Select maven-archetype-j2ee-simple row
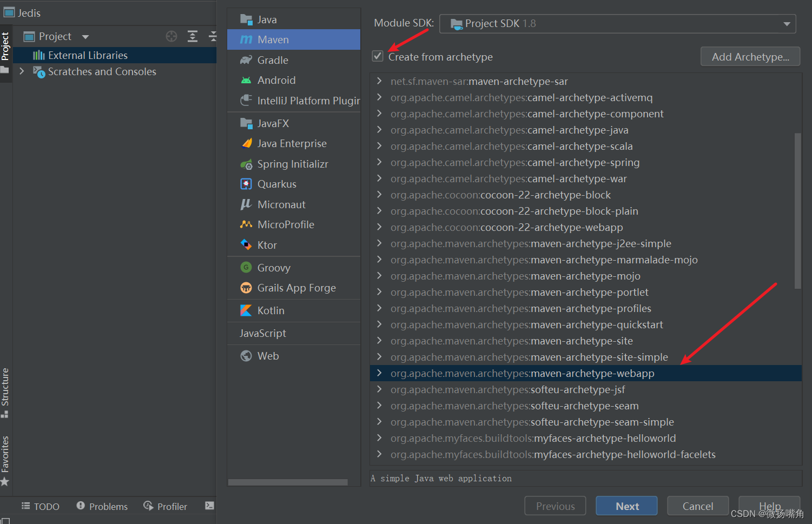This screenshot has height=524, width=812. (585, 243)
